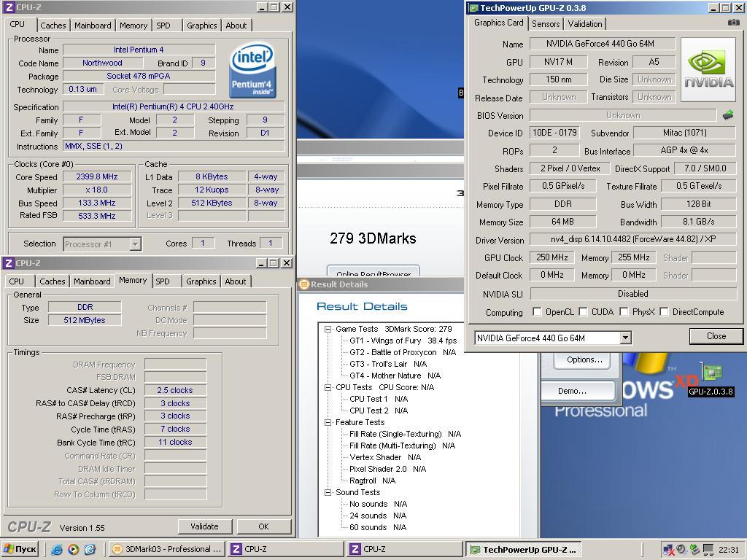The width and height of the screenshot is (747, 560).
Task: Open the GPU-Z.0.3.8 desktop icon
Action: 711,379
